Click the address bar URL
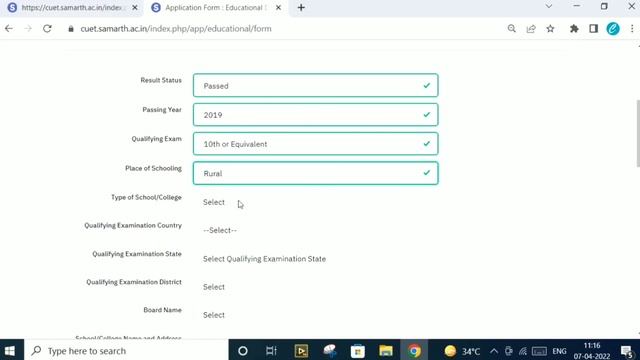Image resolution: width=640 pixels, height=360 pixels. 176,29
